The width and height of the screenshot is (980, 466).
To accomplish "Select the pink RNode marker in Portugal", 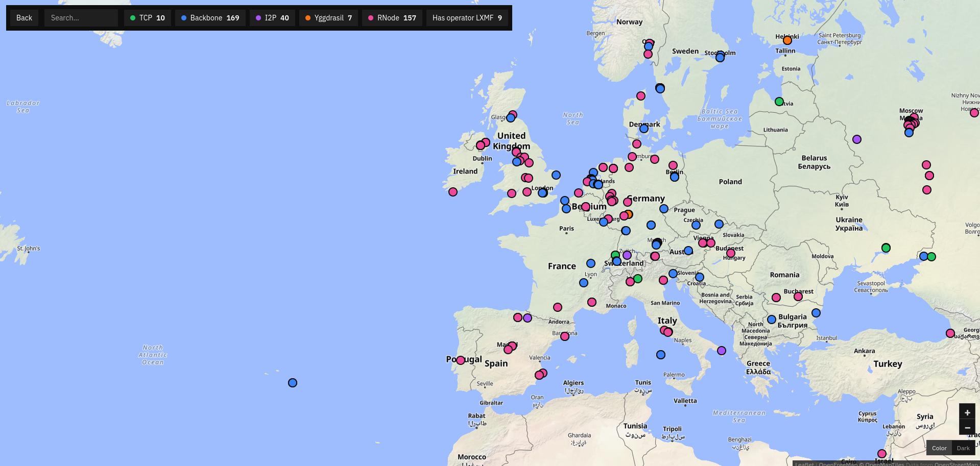I will click(461, 360).
